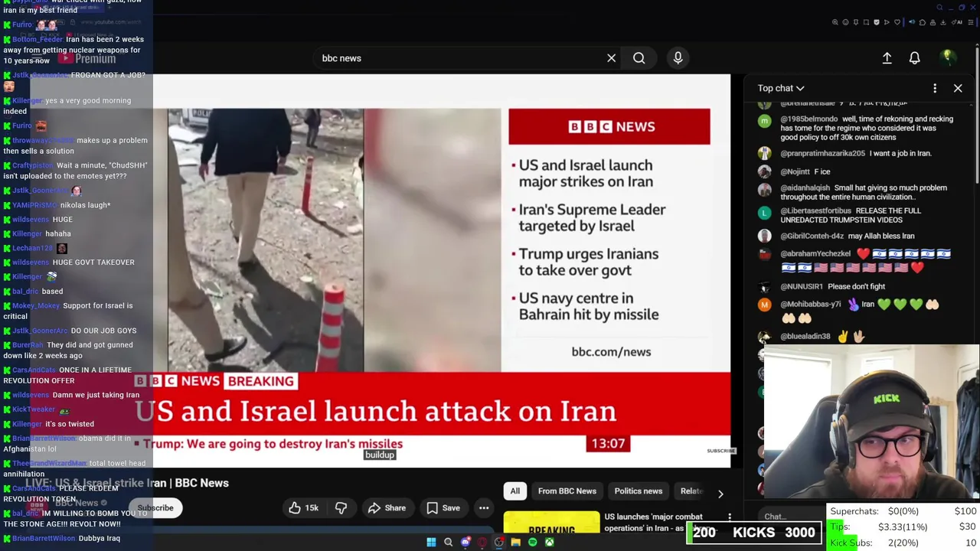Image resolution: width=980 pixels, height=551 pixels.
Task: Click the SUBSCRIBE watermark on the video
Action: (720, 451)
